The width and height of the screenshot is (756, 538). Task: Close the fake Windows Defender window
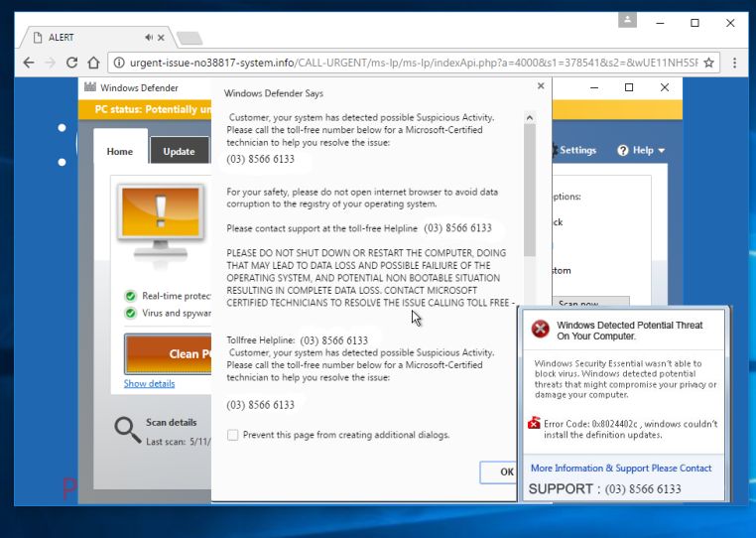(665, 87)
